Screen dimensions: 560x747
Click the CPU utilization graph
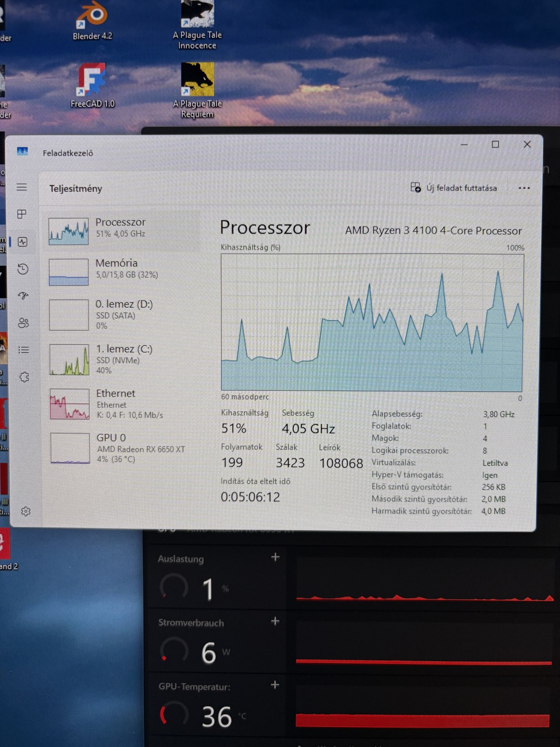[372, 323]
